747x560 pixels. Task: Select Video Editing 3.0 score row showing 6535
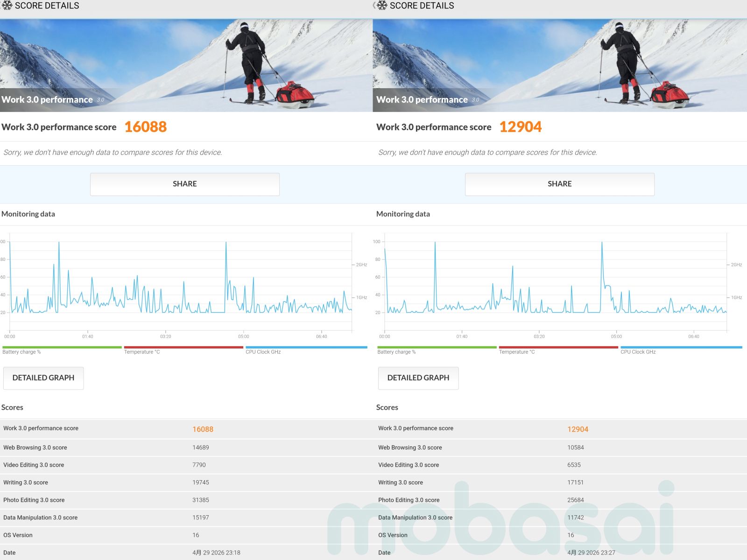[560, 465]
